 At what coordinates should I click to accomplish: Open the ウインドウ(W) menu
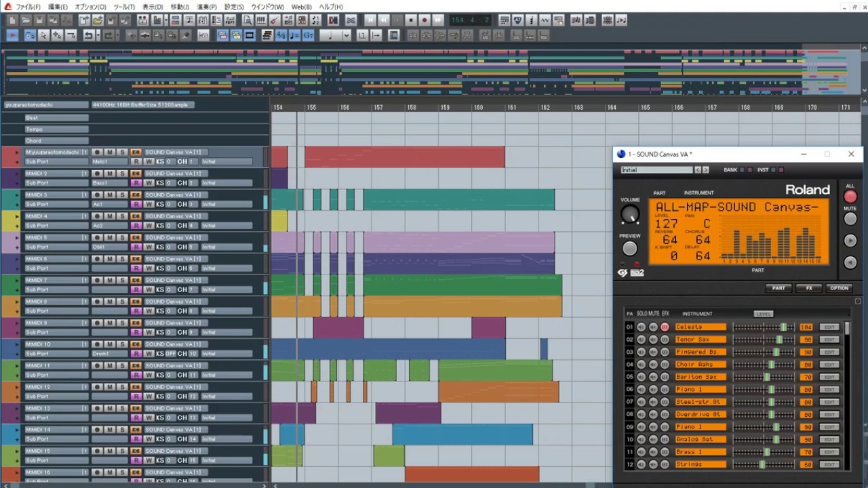267,7
